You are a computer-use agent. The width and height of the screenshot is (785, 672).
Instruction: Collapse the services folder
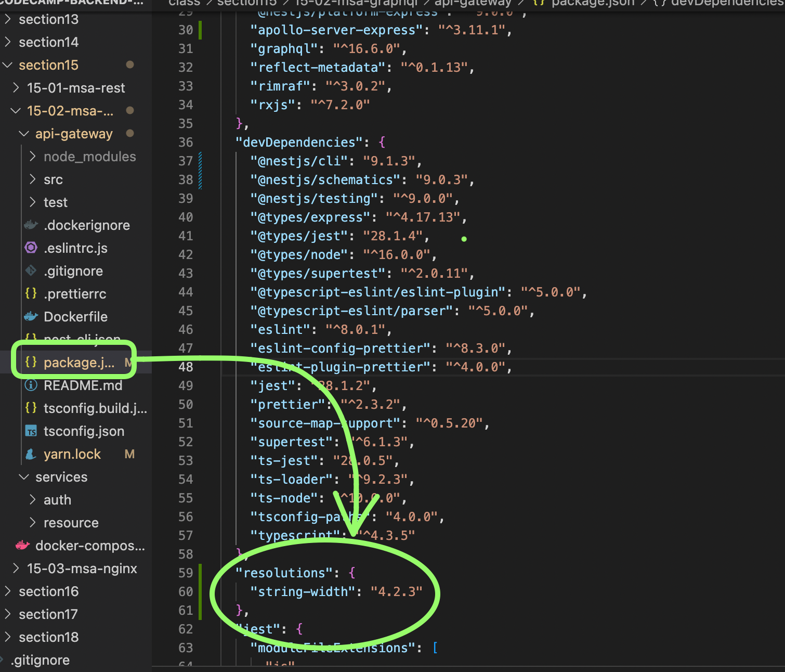tap(24, 477)
